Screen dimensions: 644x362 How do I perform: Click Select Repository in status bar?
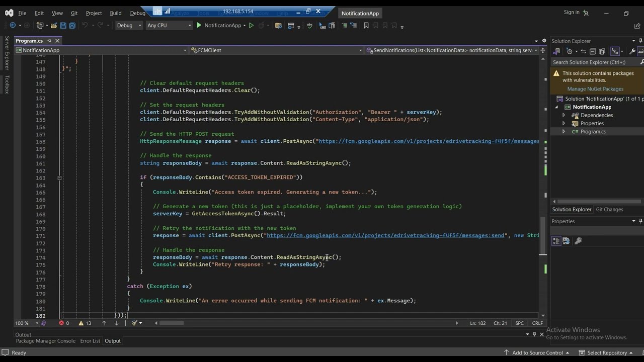(x=606, y=353)
